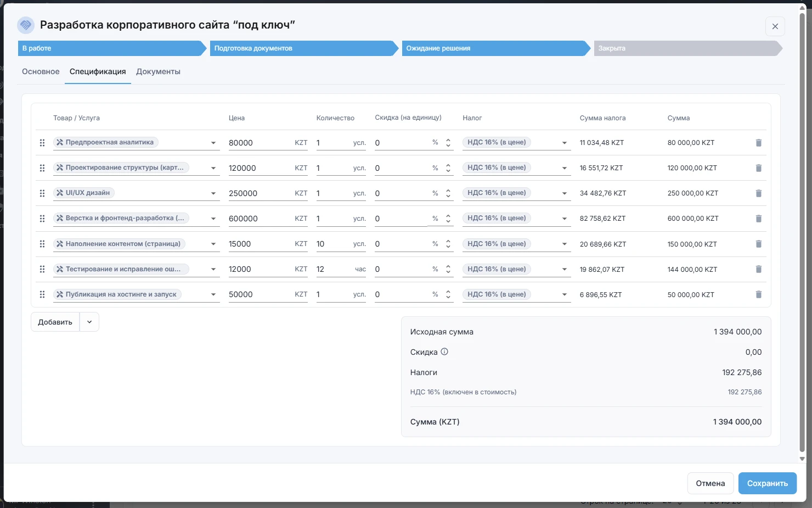Viewport: 812px width, 508px height.
Task: Click the price field with 600000
Action: (258, 219)
